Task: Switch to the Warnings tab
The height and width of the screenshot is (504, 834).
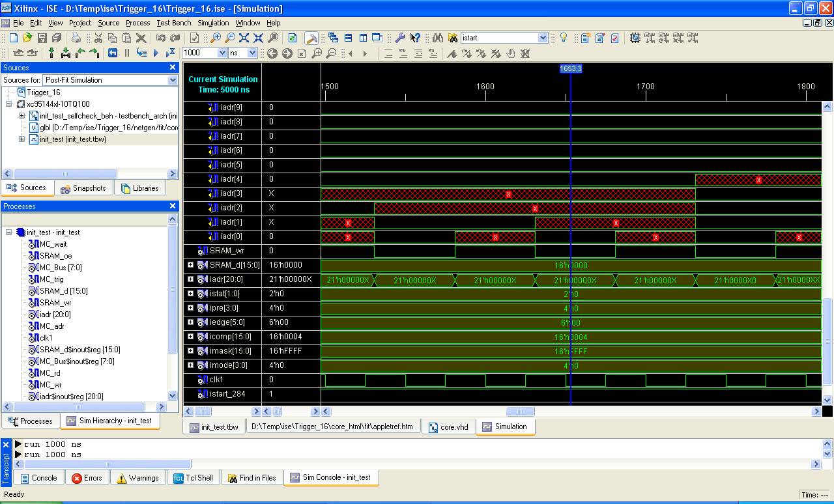Action: click(138, 478)
